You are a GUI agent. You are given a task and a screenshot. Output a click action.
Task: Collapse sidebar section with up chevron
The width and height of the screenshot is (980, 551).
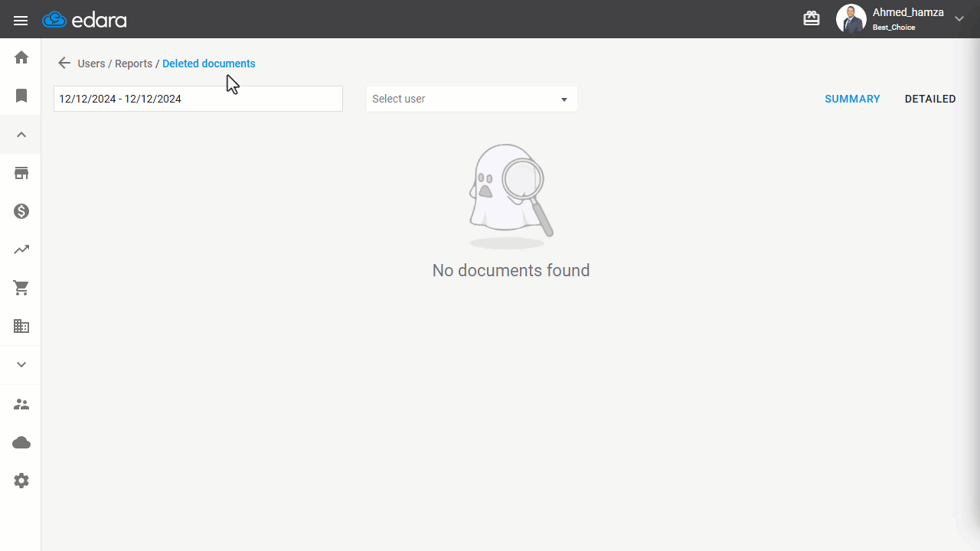[x=21, y=135]
